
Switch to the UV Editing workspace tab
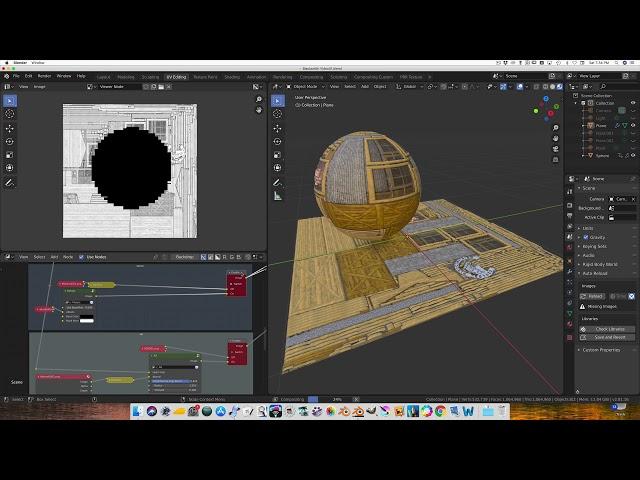pos(176,77)
